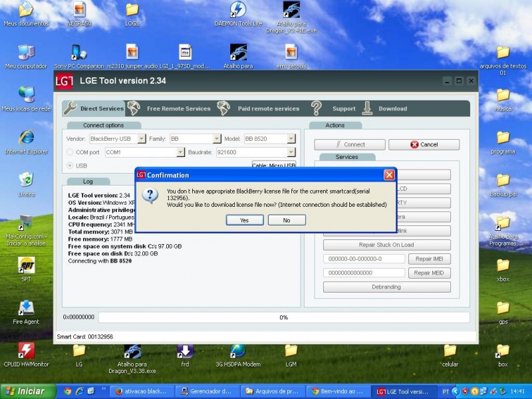Select the USB radio button
The image size is (532, 399).
(70, 166)
